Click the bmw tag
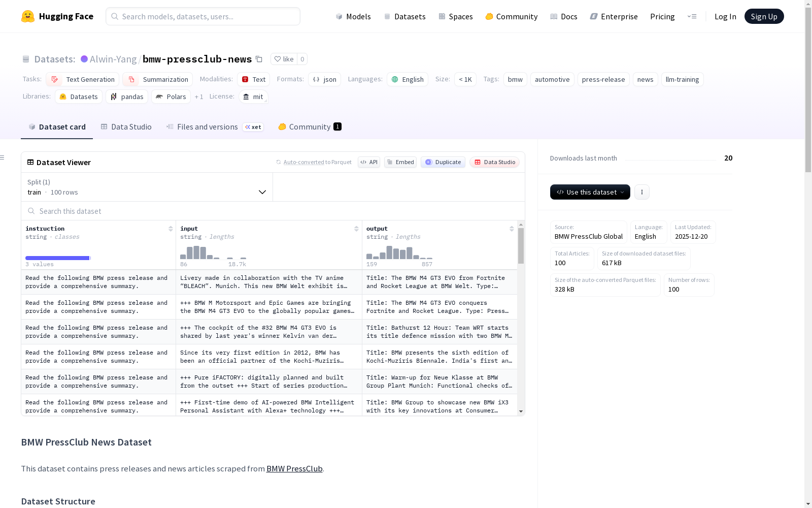The height and width of the screenshot is (508, 812). [x=515, y=79]
